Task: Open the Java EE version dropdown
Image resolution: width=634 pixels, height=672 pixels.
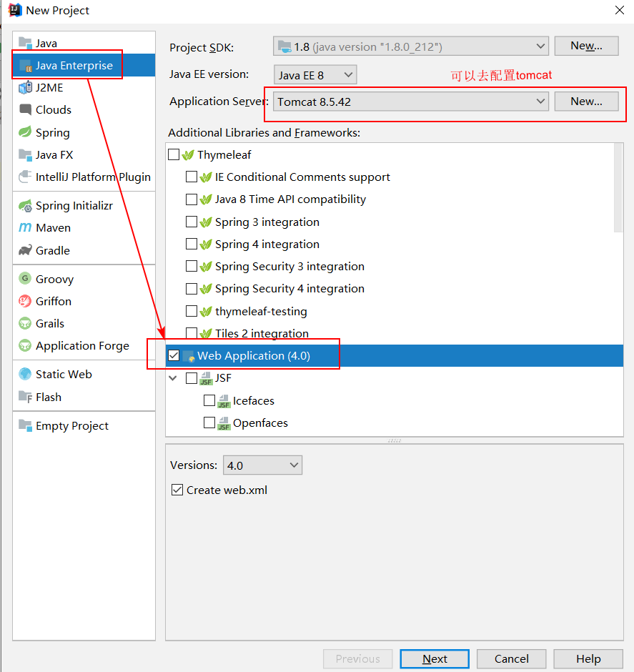Action: click(315, 75)
